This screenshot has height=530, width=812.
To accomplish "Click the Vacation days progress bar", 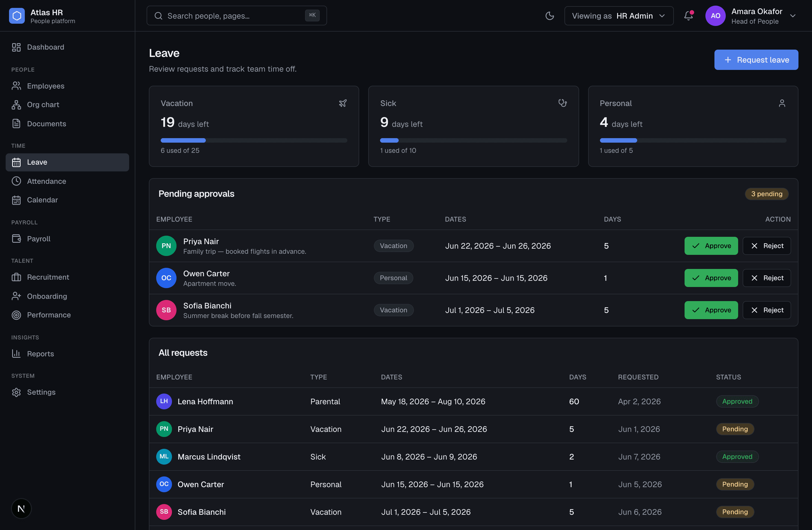I will [254, 140].
